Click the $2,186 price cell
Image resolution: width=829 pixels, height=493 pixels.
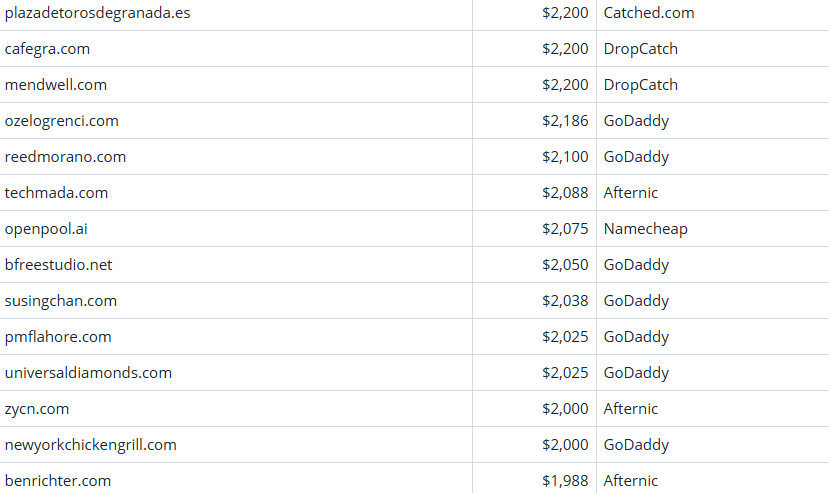click(x=565, y=121)
